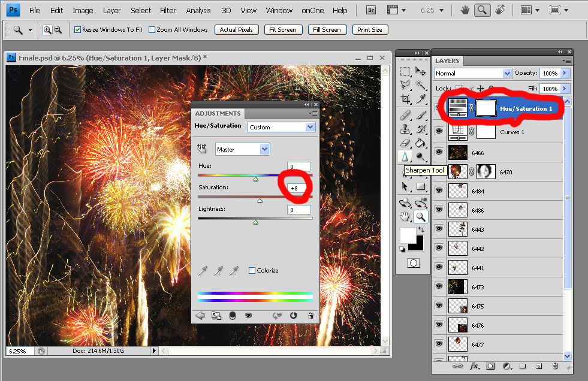Launch Adobe Bridge from the top bar
Image resolution: width=588 pixels, height=381 pixels.
point(371,10)
